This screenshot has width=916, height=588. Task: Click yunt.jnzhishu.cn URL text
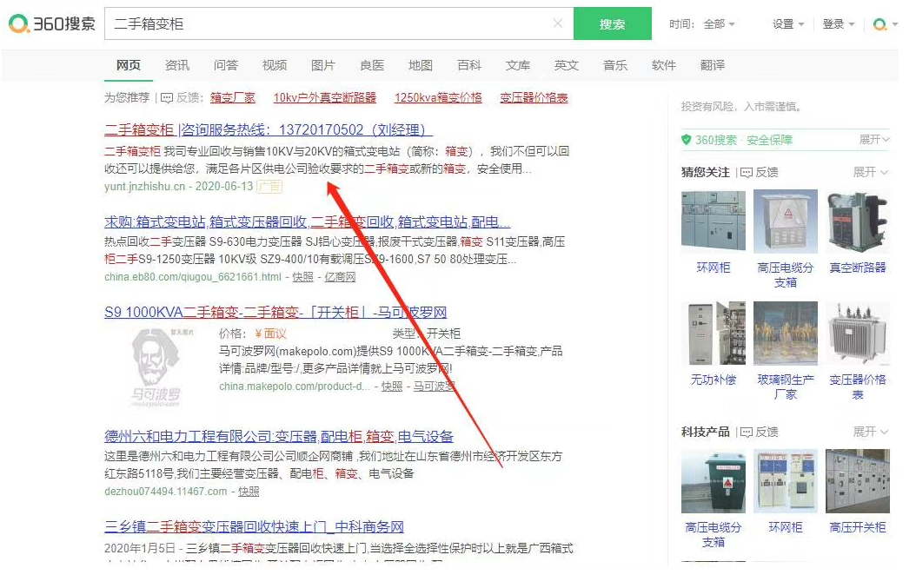[145, 186]
